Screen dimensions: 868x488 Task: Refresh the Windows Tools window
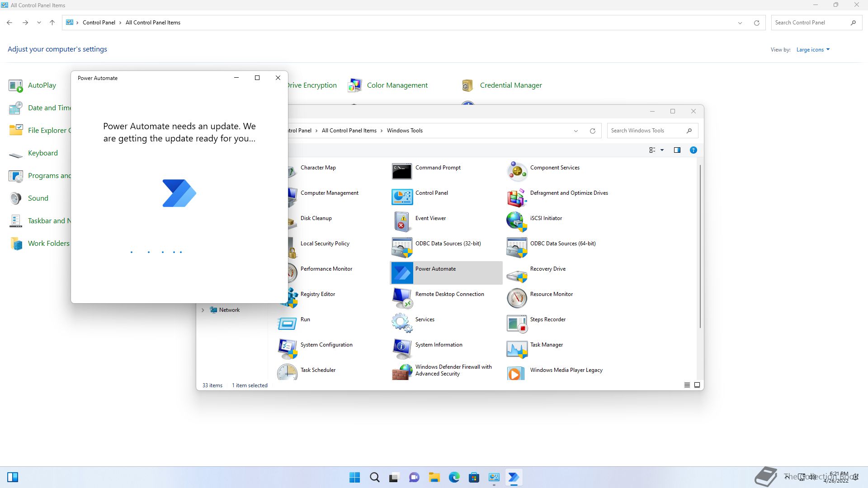click(592, 131)
